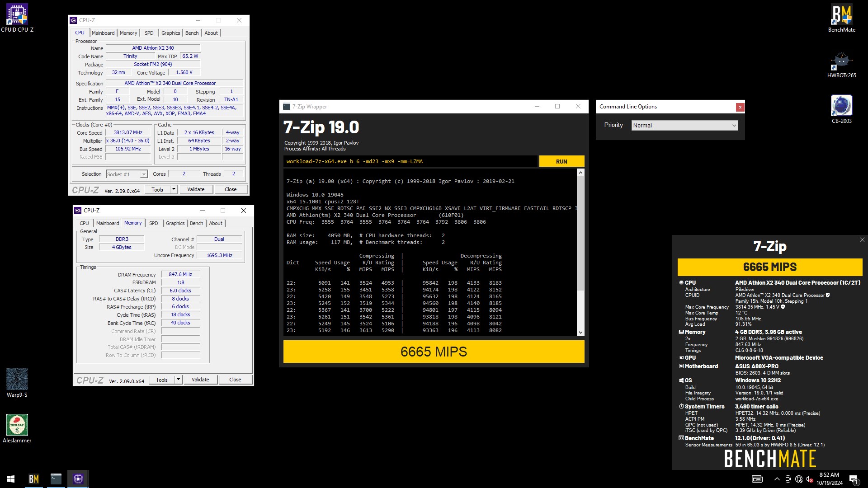Click the BenchMate version section icon
Image resolution: width=868 pixels, height=488 pixels.
point(681,438)
